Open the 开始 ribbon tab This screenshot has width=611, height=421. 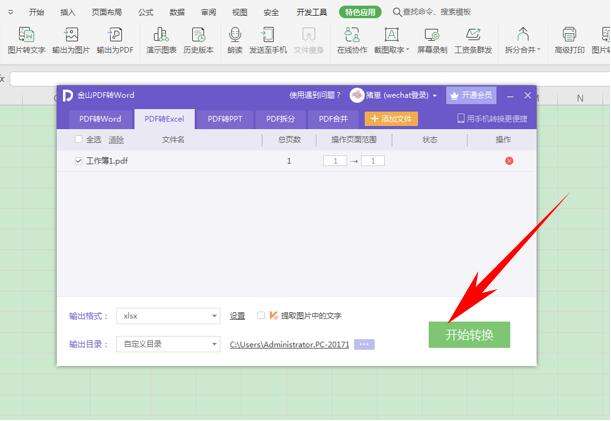[x=37, y=12]
